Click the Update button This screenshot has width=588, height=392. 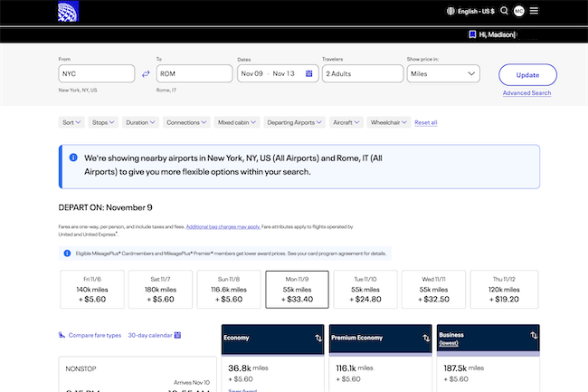(527, 74)
